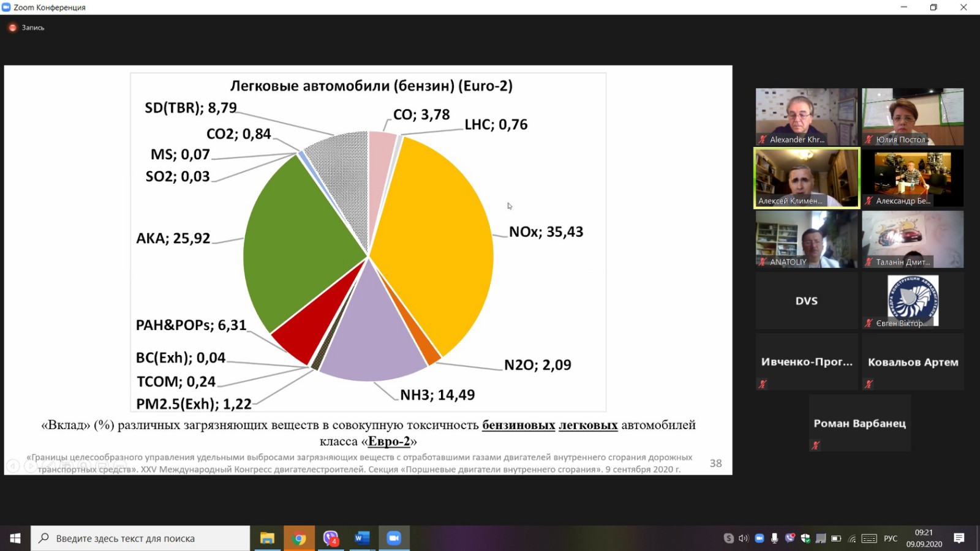The image size is (980, 551).
Task: Click the Skype icon in the system tray
Action: (728, 539)
